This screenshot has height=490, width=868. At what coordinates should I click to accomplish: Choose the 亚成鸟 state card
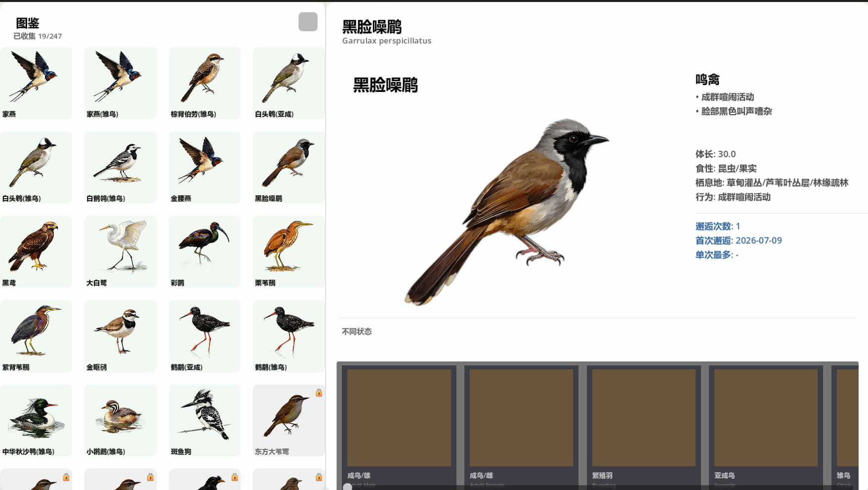click(766, 428)
